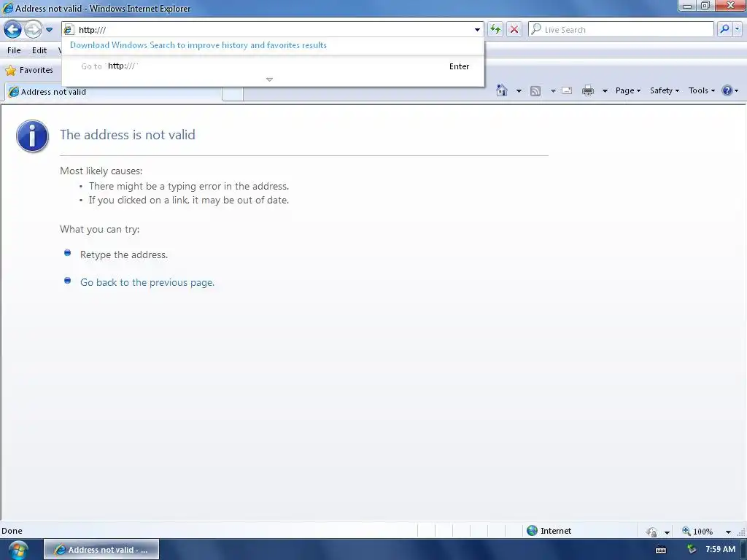Viewport: 747px width, 560px height.
Task: Open the Print dropdown arrow
Action: pos(605,90)
